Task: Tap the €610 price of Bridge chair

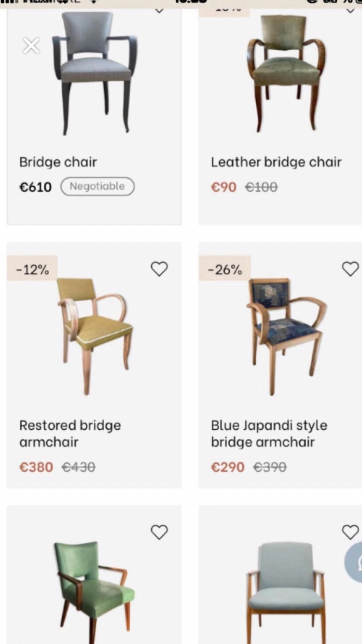Action: 35,187
